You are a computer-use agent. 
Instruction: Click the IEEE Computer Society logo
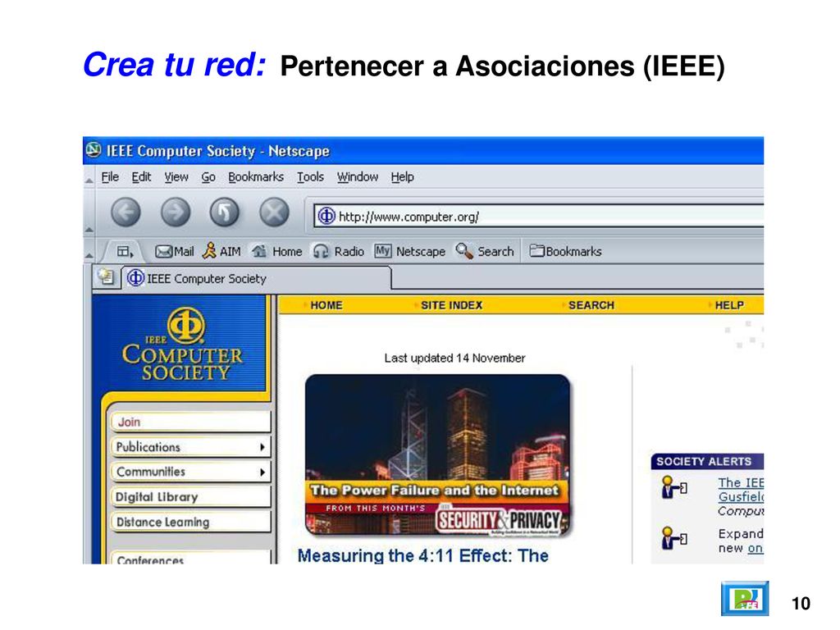182,345
